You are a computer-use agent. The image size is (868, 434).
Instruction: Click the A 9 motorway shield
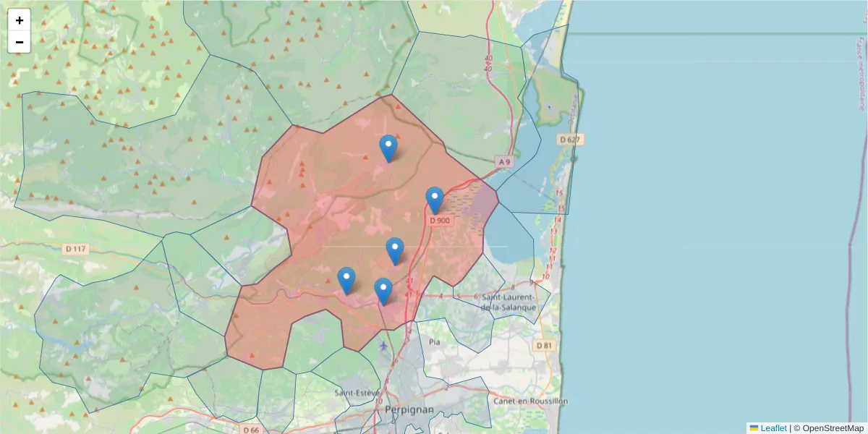[x=503, y=162]
